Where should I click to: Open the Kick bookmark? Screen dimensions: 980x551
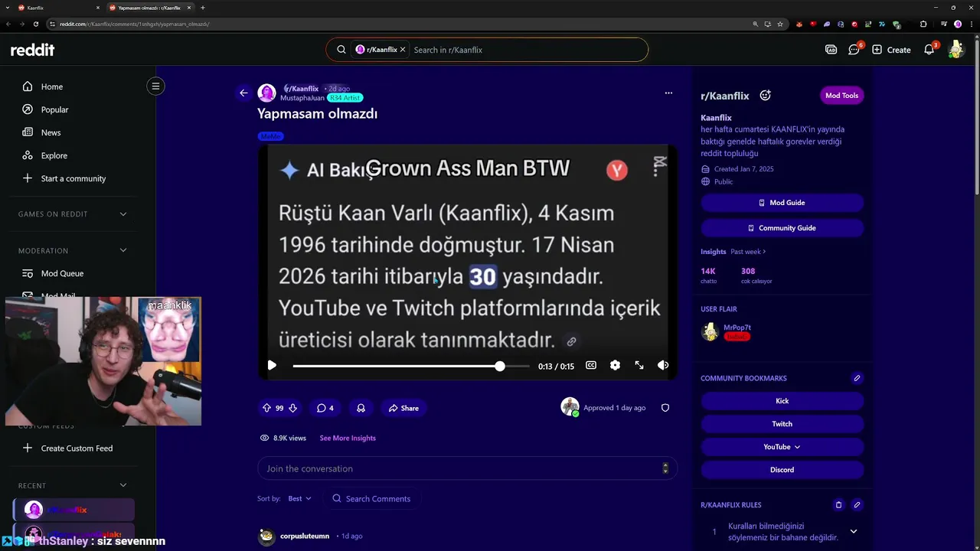(x=782, y=401)
